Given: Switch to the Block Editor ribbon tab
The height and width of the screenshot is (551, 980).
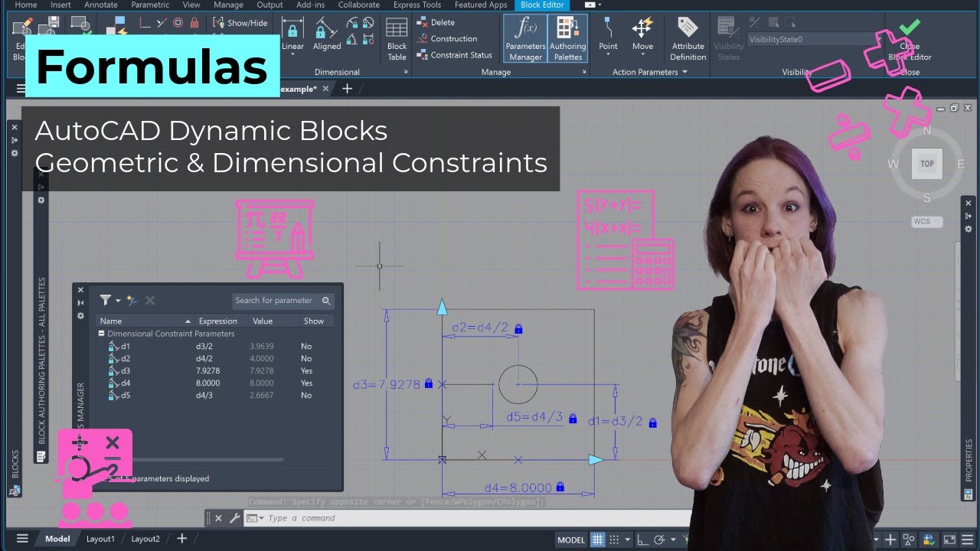Looking at the screenshot, I should click(541, 5).
